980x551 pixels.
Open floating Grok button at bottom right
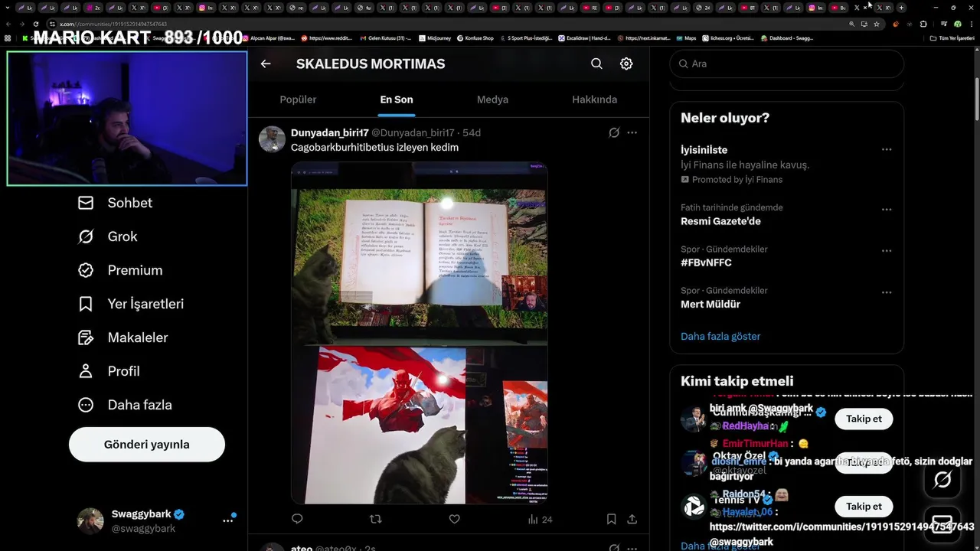click(x=942, y=480)
